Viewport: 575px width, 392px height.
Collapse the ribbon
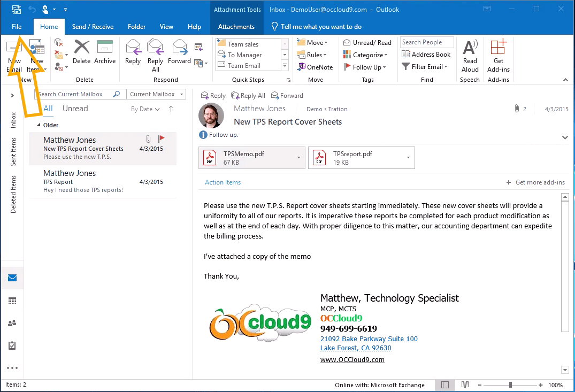click(x=565, y=80)
